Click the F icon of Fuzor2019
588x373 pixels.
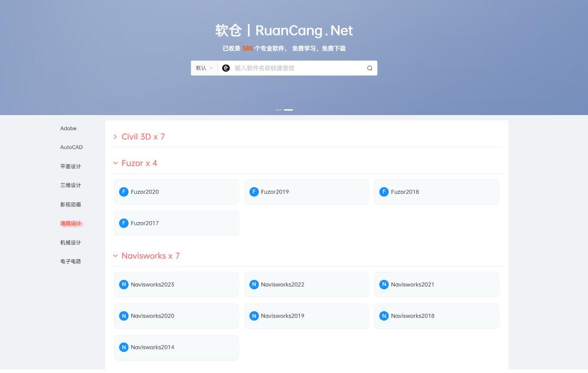[254, 192]
